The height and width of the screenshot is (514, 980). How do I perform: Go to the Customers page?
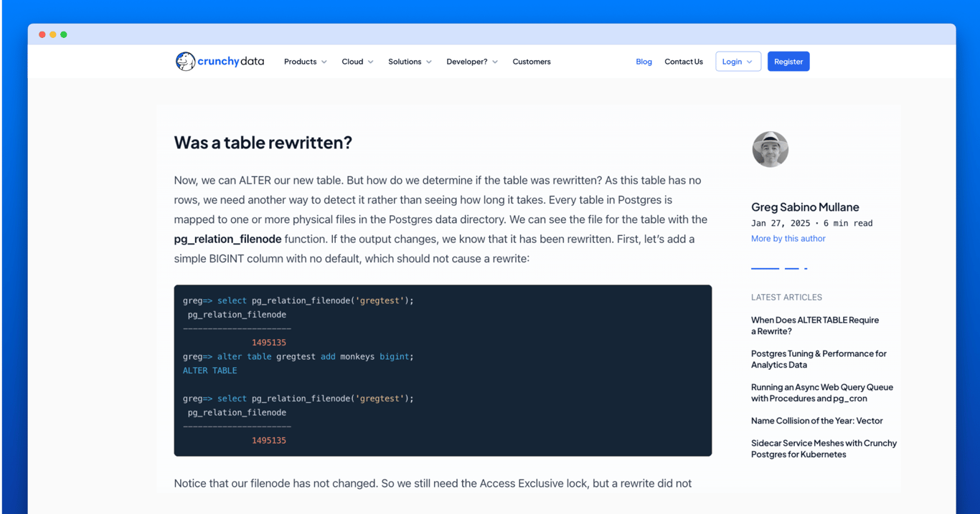[x=532, y=62]
